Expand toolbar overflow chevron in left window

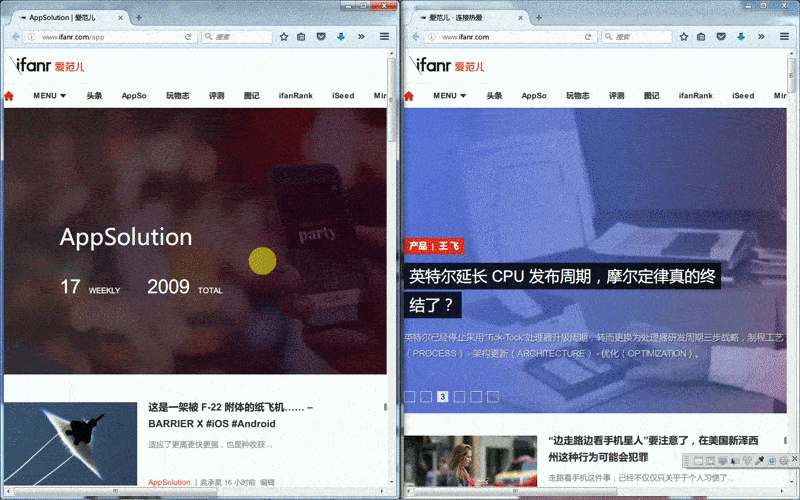(x=361, y=37)
